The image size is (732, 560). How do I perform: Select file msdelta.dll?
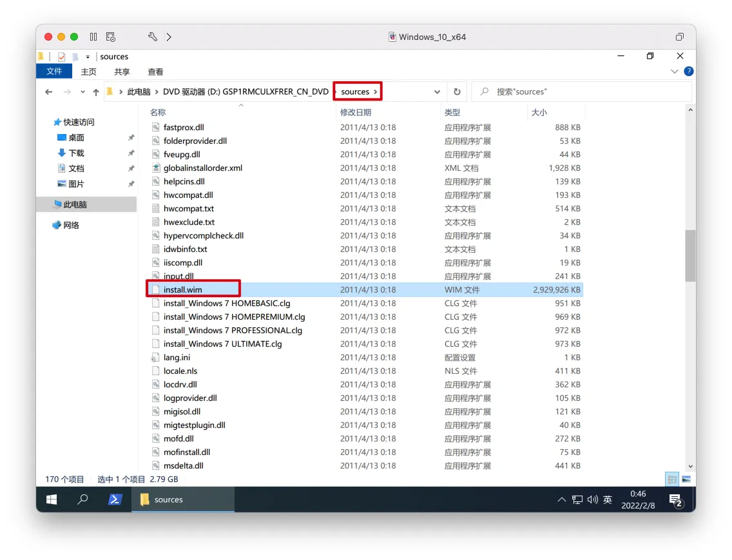click(x=183, y=466)
